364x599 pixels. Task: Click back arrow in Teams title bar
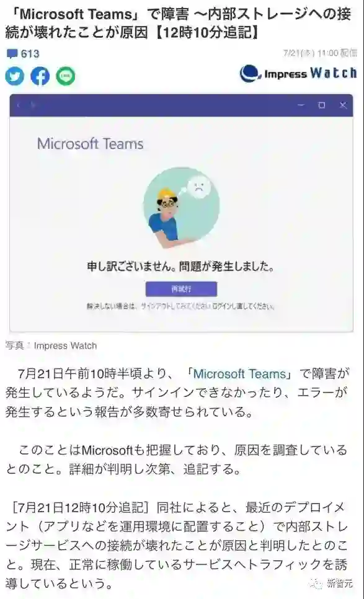tap(19, 105)
